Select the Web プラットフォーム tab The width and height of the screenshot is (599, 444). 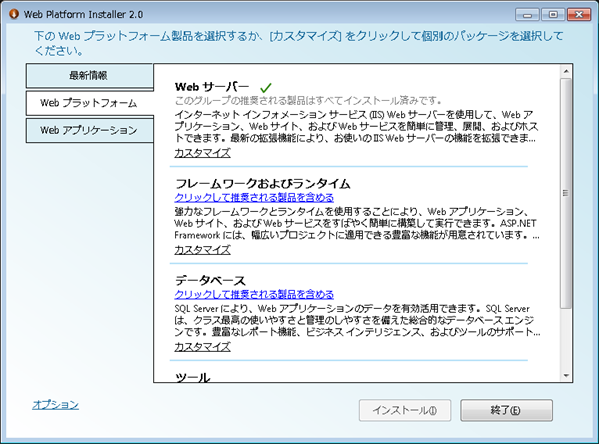coord(89,103)
